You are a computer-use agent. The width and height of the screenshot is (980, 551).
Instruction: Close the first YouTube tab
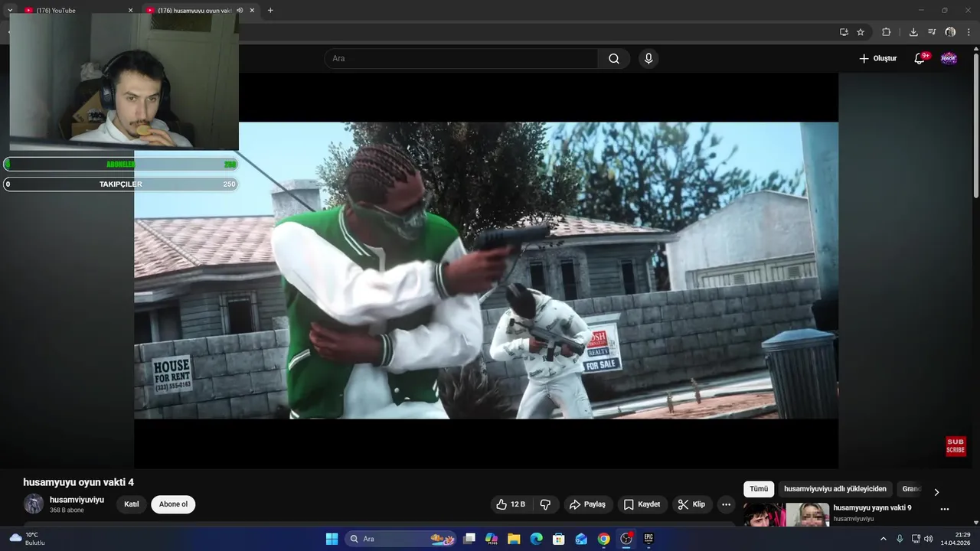[130, 11]
